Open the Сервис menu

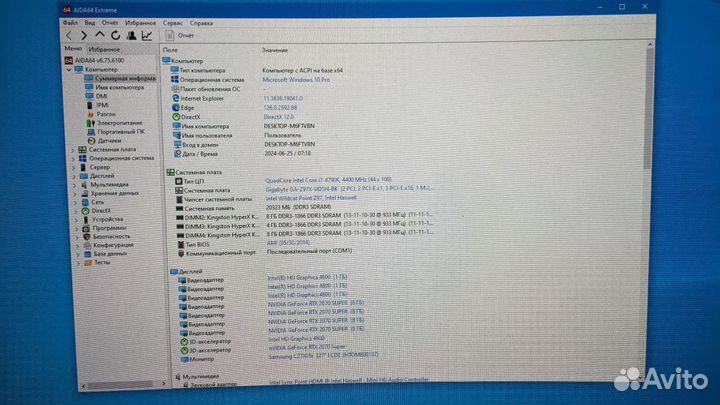click(173, 22)
